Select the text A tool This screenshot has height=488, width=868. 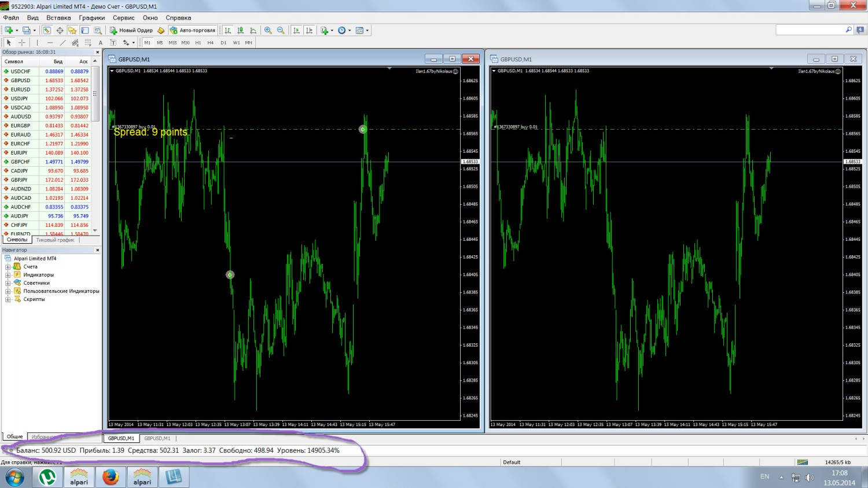click(x=101, y=42)
